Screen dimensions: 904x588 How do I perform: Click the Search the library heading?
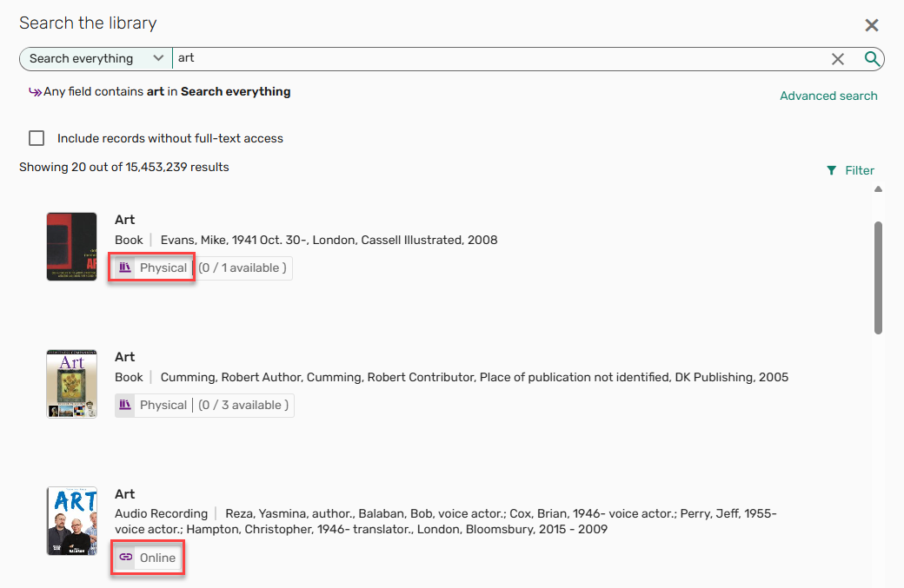[88, 23]
